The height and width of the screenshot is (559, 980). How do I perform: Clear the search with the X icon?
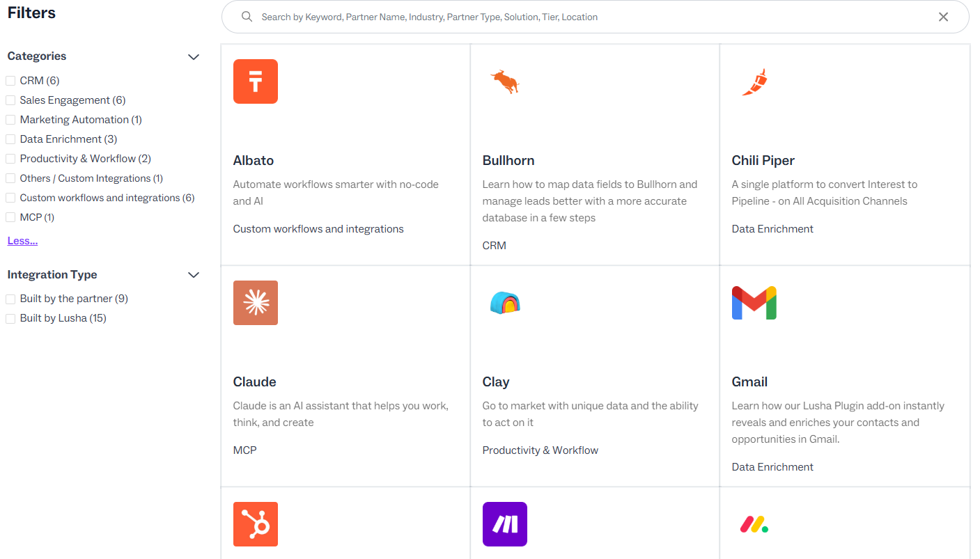pyautogui.click(x=943, y=17)
